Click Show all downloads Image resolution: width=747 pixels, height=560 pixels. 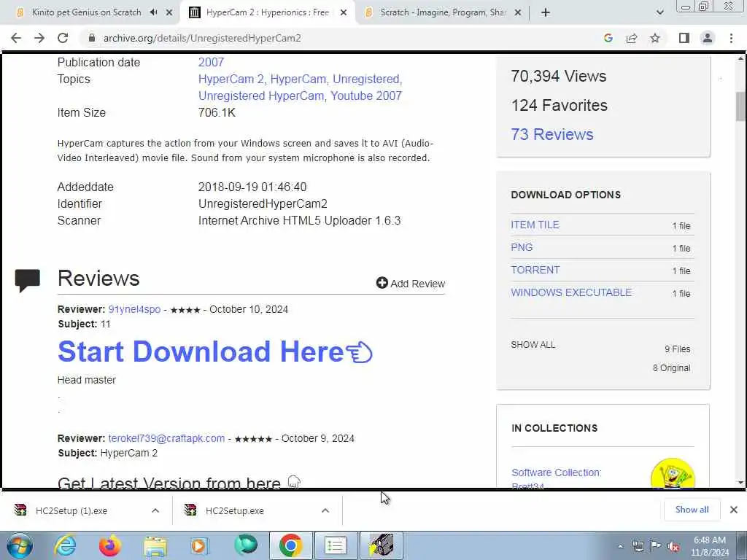(x=692, y=510)
